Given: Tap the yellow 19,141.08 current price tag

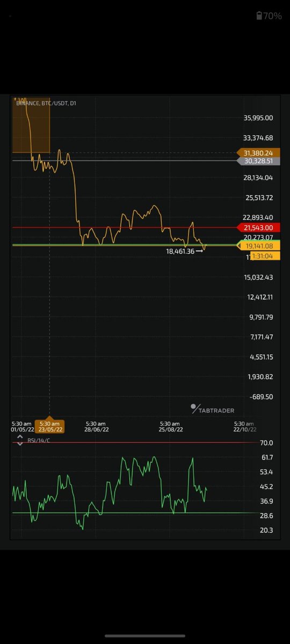Looking at the screenshot, I should (258, 245).
